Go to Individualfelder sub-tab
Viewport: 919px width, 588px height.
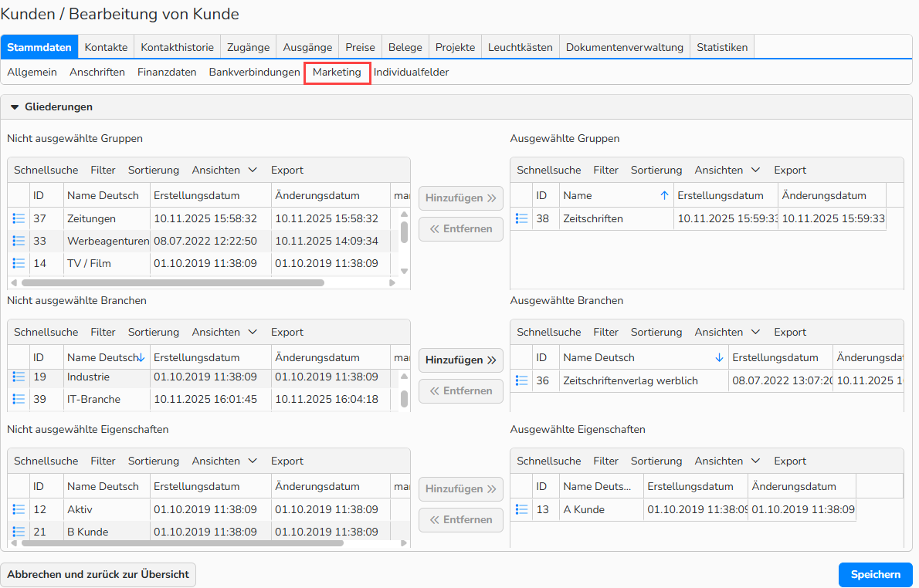tap(412, 72)
